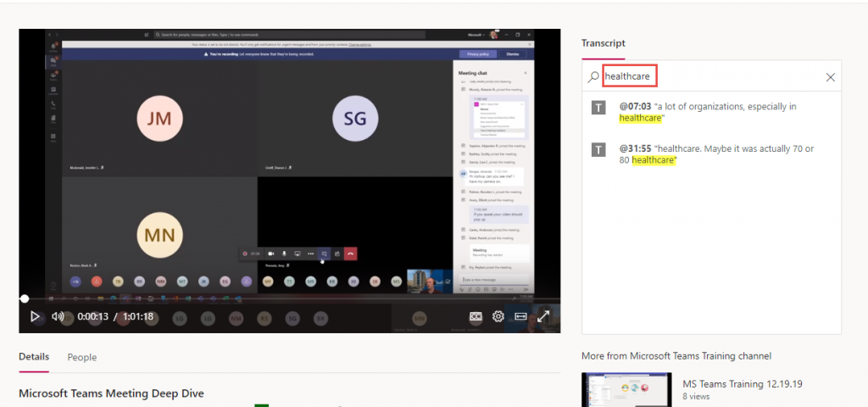Switch to the People tab
Viewport: 868px width, 407px height.
[x=82, y=358]
